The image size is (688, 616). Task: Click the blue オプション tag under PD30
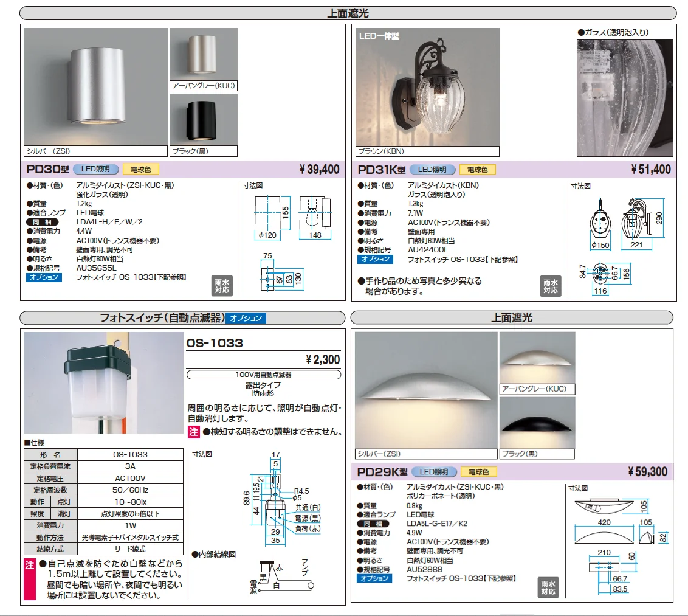(44, 277)
